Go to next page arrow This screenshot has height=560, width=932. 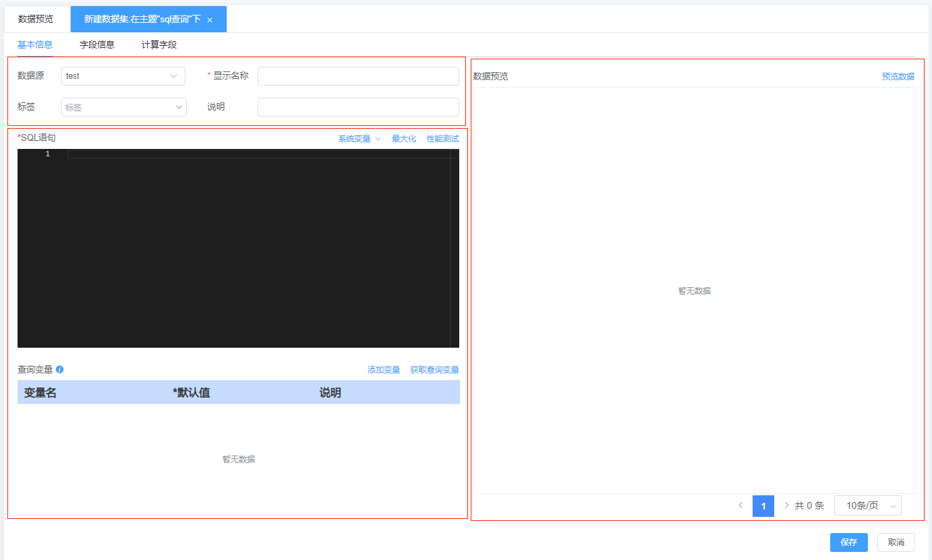pyautogui.click(x=786, y=505)
